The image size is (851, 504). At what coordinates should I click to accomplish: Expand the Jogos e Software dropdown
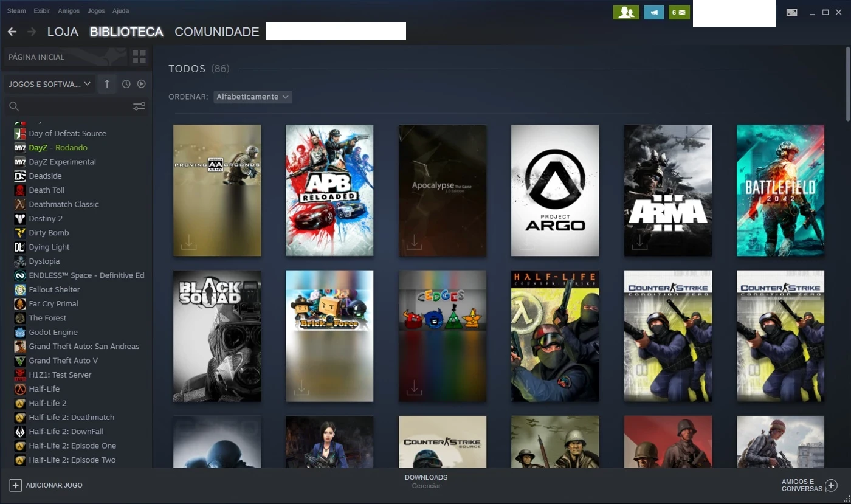click(50, 84)
